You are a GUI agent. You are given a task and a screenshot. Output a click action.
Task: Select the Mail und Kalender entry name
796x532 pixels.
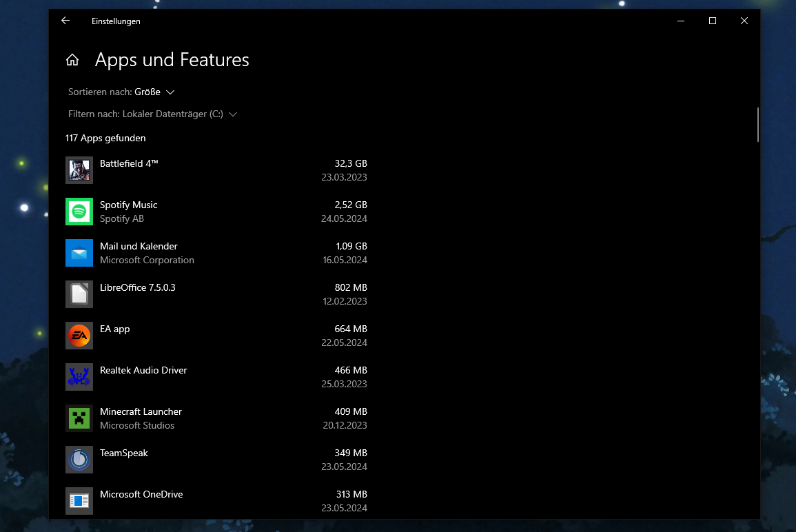139,246
